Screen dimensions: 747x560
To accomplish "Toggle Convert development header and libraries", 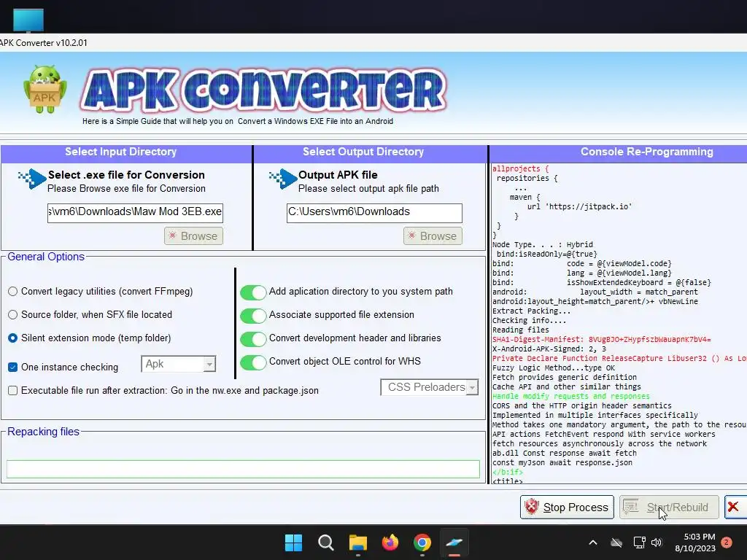I will tap(253, 339).
